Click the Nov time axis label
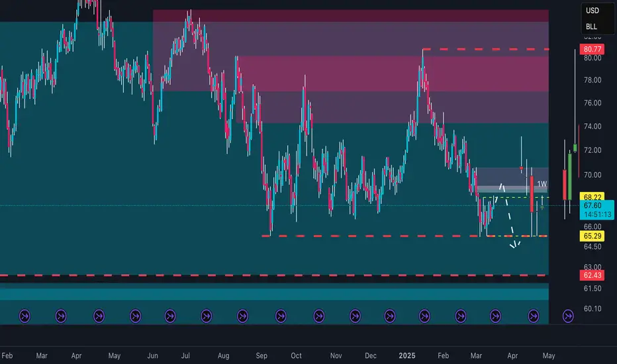Viewport: 617px width, 364px height. (336, 356)
